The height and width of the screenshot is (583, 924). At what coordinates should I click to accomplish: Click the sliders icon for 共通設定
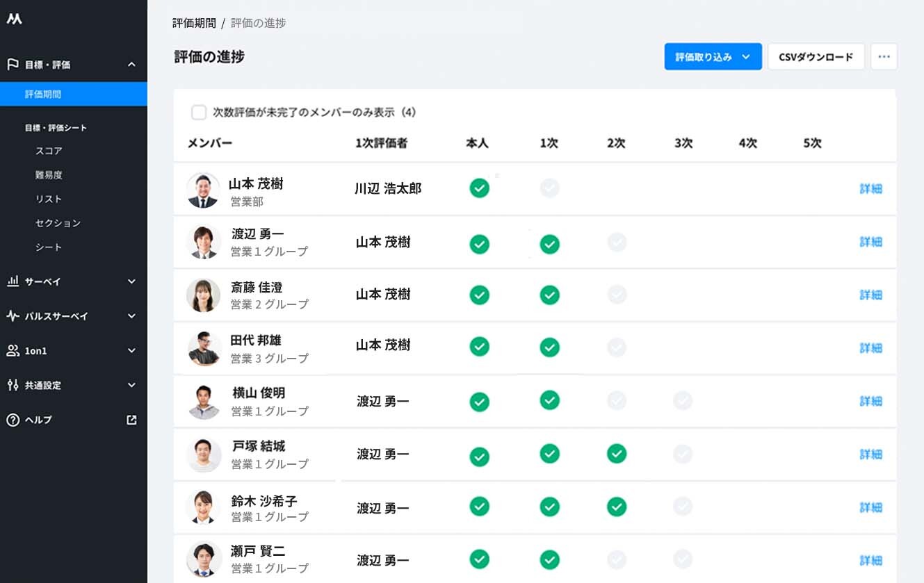pos(13,385)
